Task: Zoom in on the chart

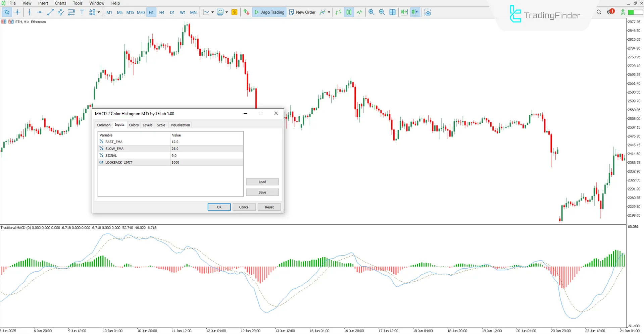Action: pos(371,12)
